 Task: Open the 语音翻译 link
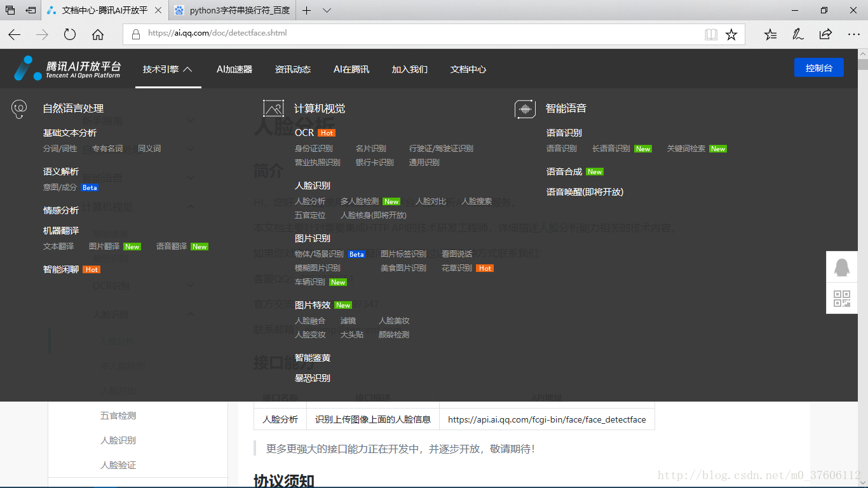coord(172,247)
